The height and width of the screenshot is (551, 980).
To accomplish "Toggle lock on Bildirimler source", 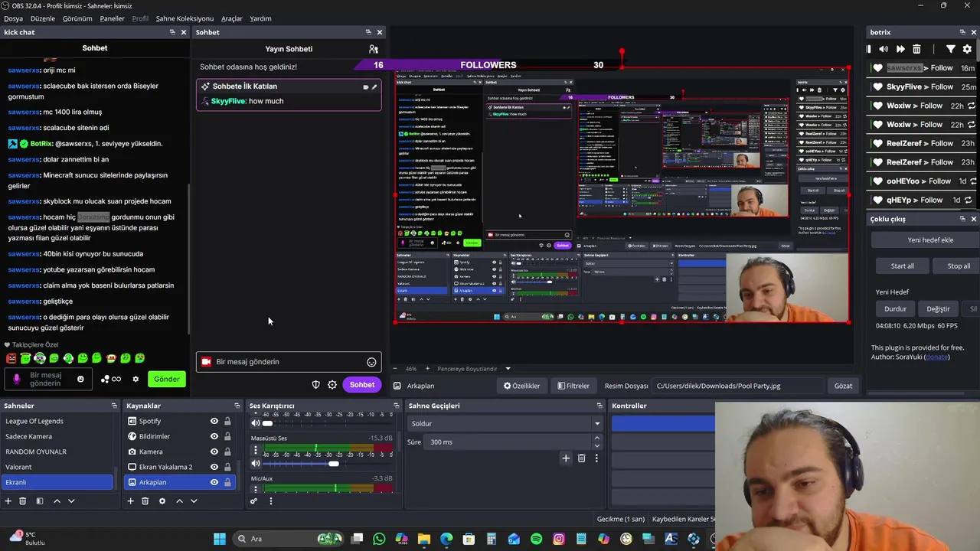I will [x=227, y=436].
